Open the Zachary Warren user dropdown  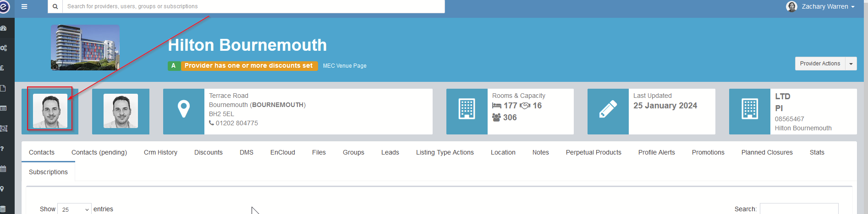828,6
